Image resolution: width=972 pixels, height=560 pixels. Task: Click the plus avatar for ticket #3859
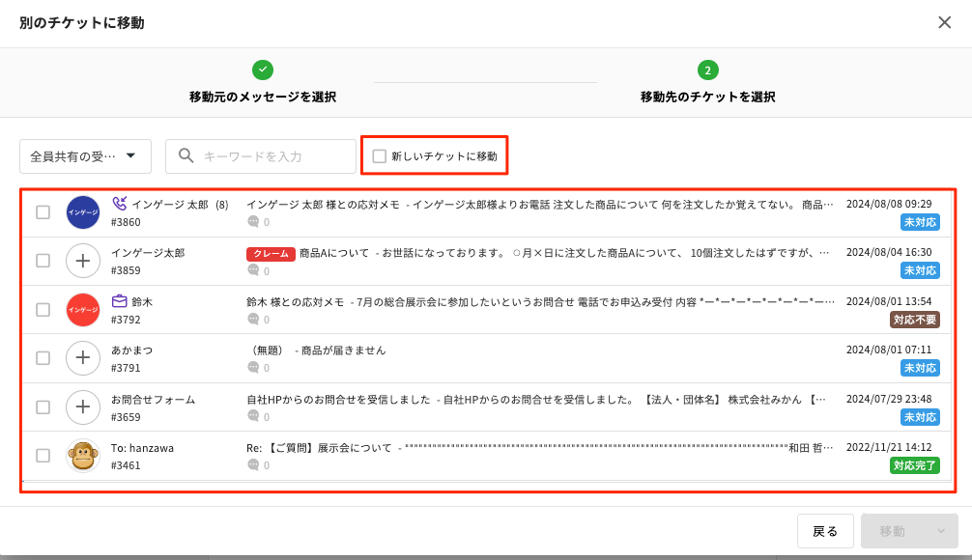(83, 261)
